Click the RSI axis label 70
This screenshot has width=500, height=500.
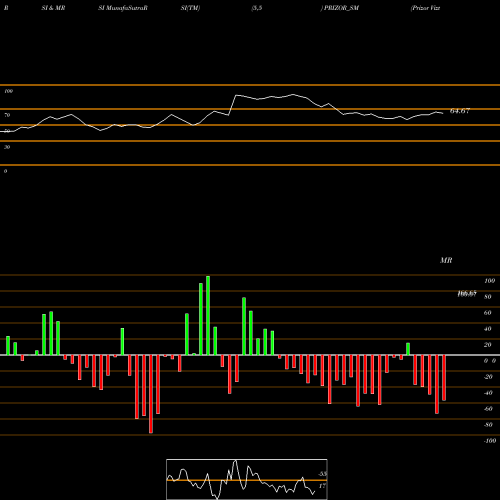(7, 115)
